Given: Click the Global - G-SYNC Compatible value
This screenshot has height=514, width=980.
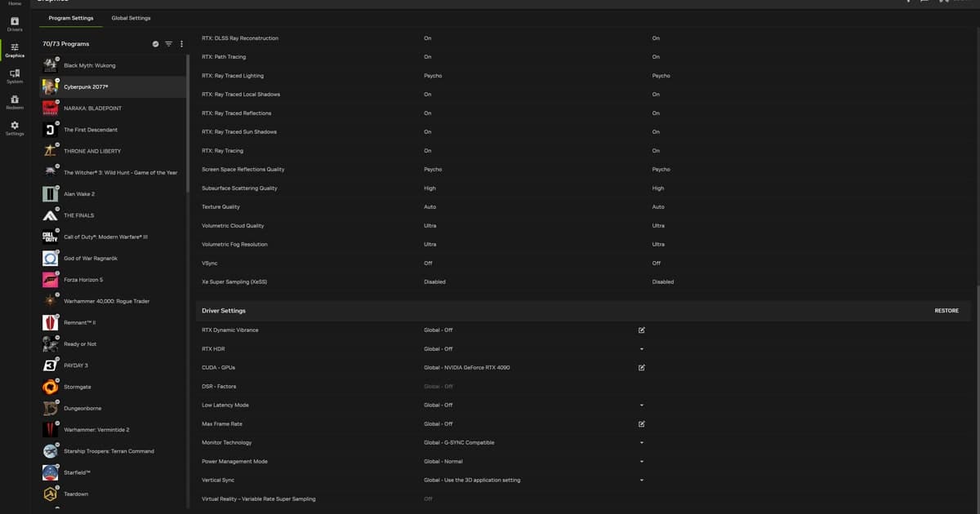Looking at the screenshot, I should (x=459, y=443).
